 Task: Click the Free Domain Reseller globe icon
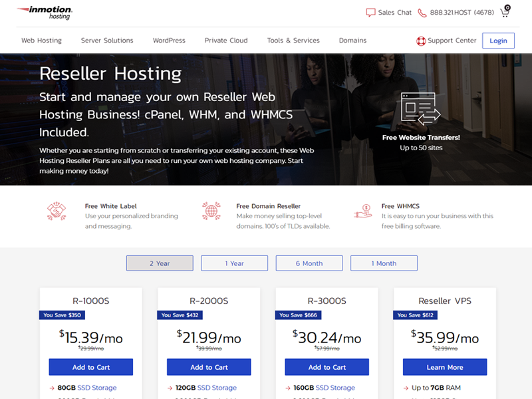pos(211,211)
